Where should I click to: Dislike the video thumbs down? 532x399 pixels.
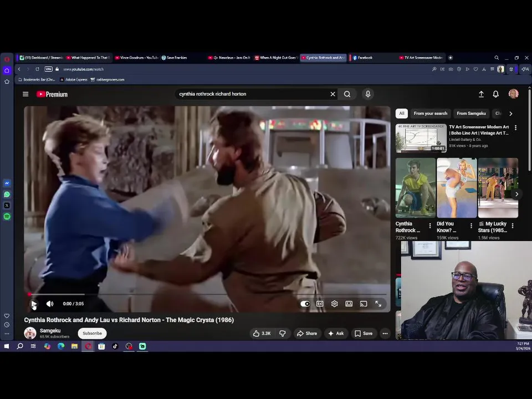click(282, 334)
